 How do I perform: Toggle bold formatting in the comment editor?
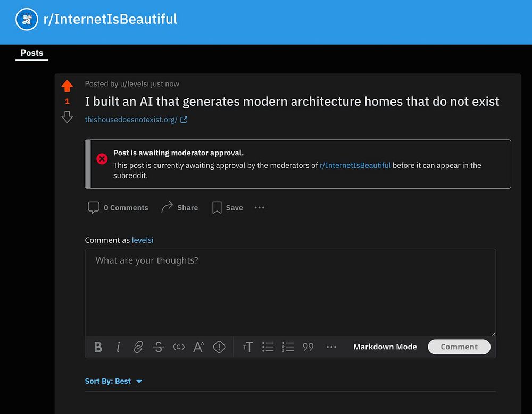point(98,347)
